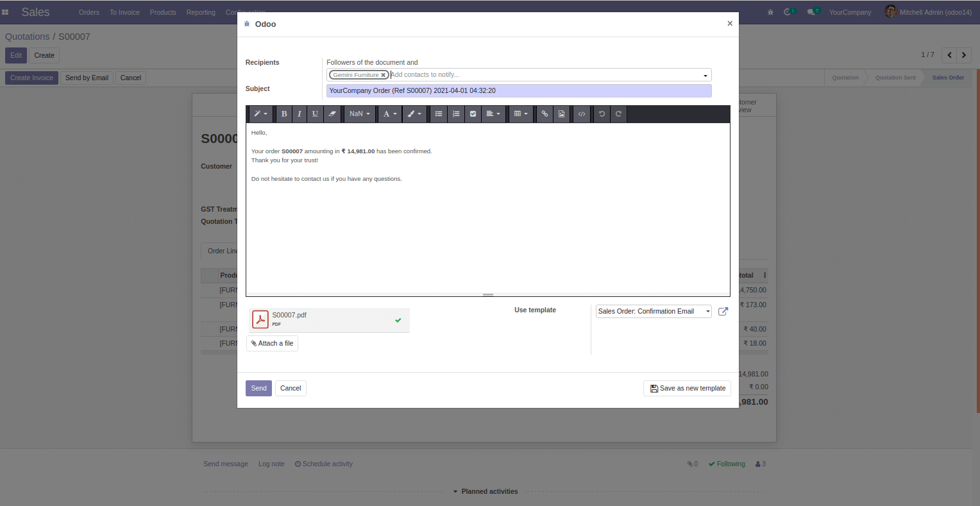
Task: Open followers count icon
Action: coord(761,464)
